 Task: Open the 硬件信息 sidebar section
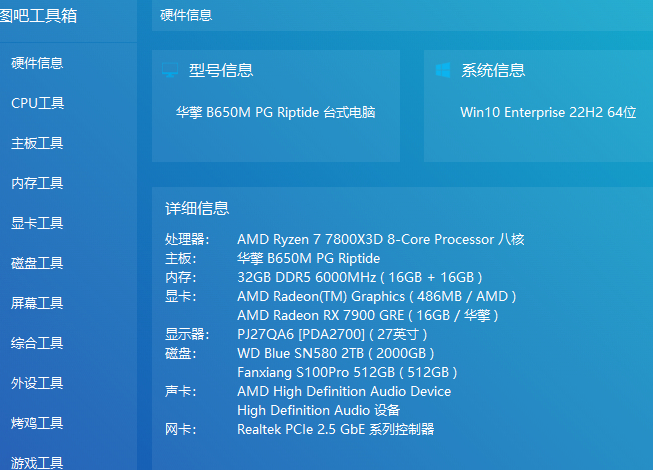coord(37,63)
